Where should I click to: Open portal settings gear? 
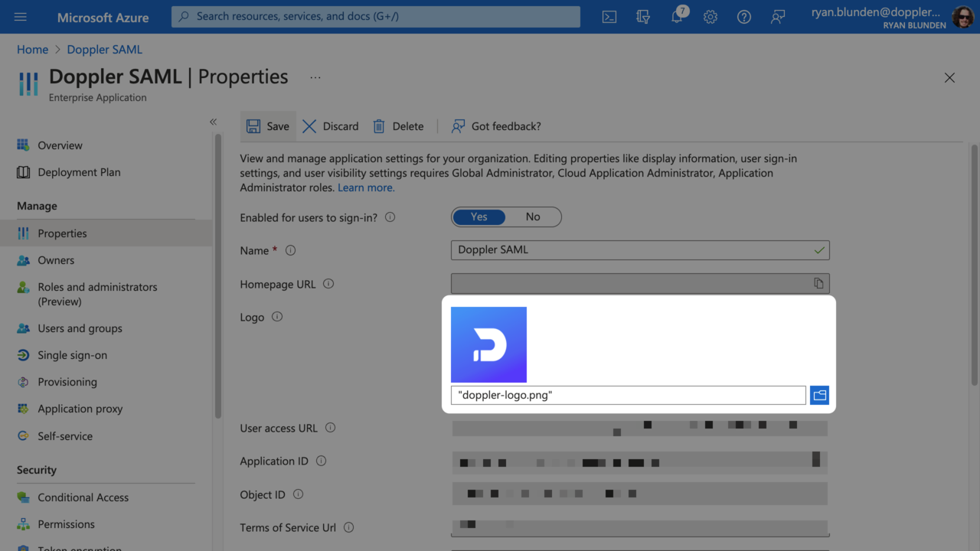pos(710,17)
